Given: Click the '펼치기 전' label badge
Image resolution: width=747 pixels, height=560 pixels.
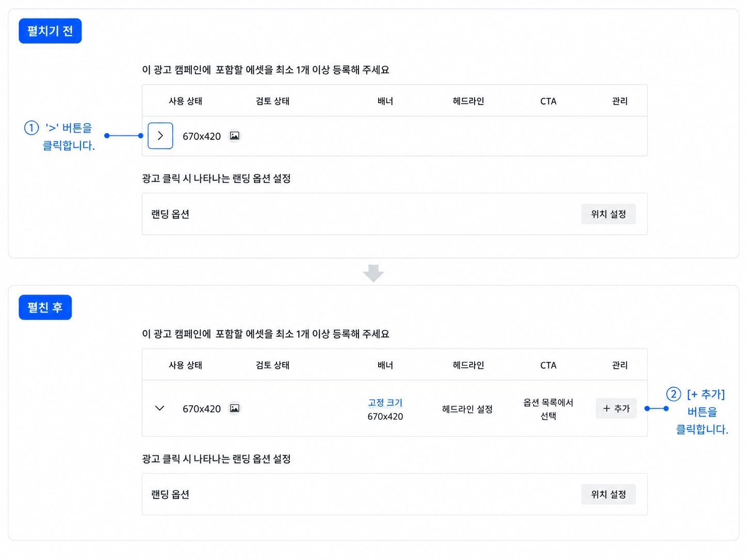Looking at the screenshot, I should pyautogui.click(x=50, y=31).
